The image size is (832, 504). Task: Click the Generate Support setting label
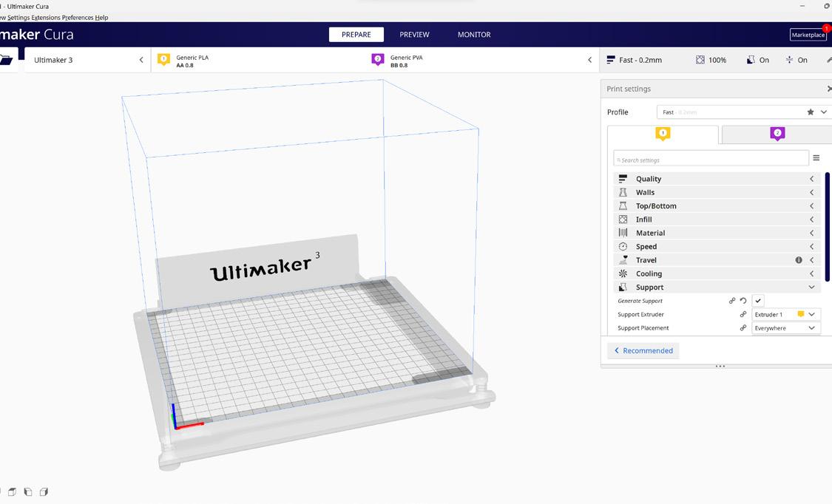[640, 301]
